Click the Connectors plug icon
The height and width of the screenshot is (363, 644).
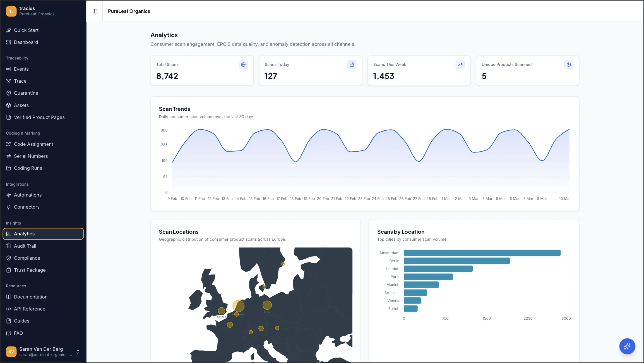click(x=9, y=207)
